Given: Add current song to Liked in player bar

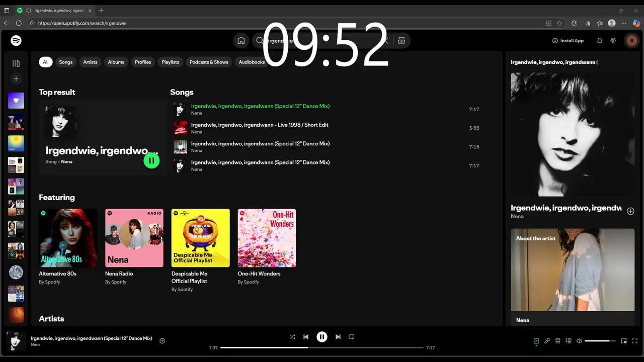Looking at the screenshot, I should pos(162,341).
